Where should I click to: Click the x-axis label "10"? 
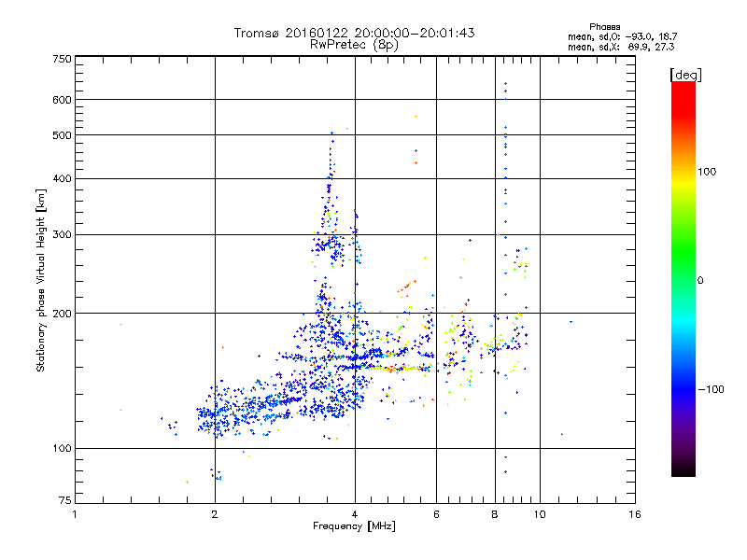(540, 514)
